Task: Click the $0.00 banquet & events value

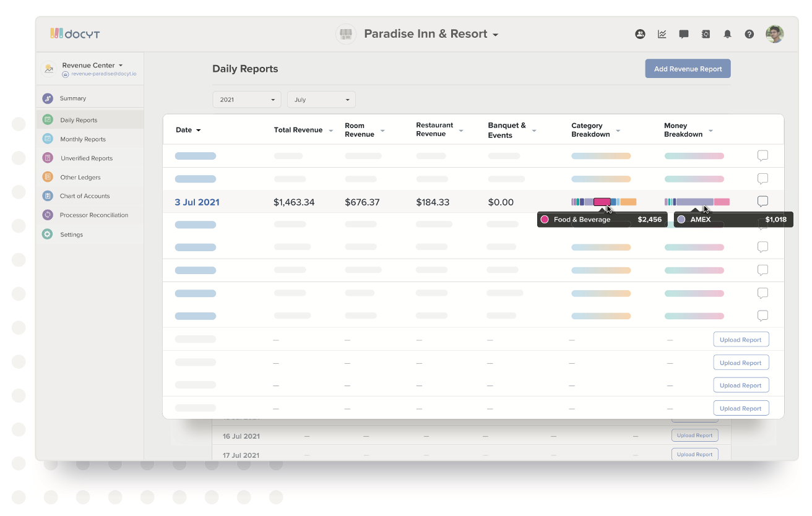Action: [501, 202]
